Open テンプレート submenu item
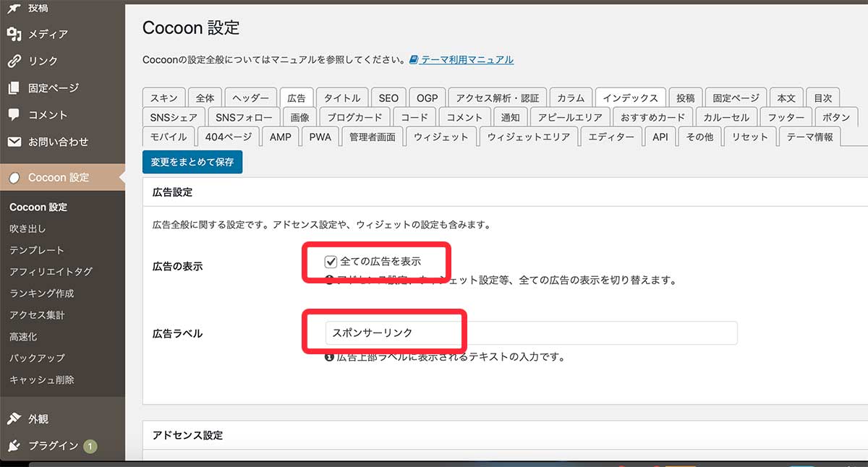Screen dimensions: 868x467 pyautogui.click(x=37, y=250)
